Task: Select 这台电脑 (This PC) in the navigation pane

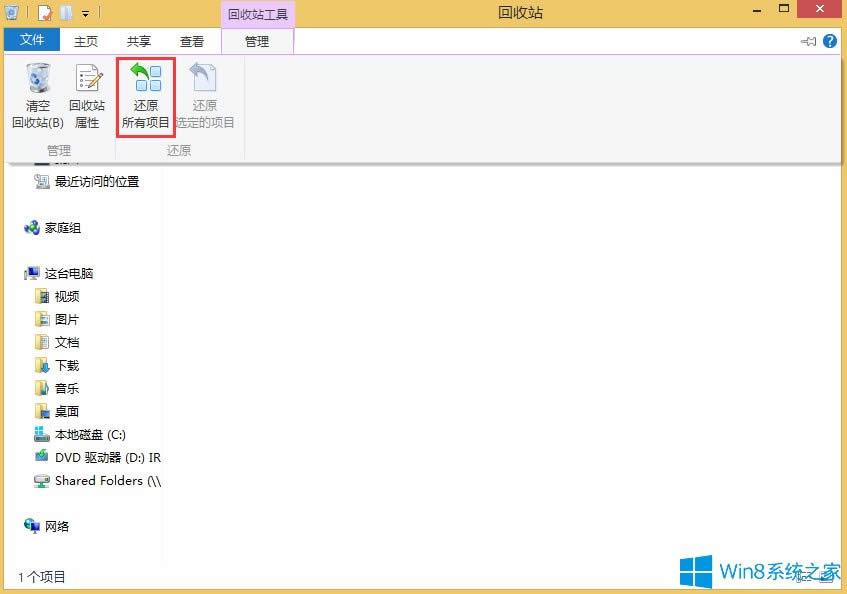Action: click(x=68, y=273)
